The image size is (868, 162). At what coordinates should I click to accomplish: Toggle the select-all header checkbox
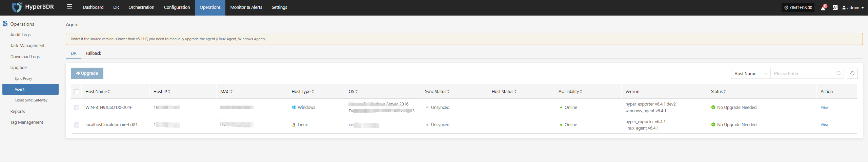(77, 92)
